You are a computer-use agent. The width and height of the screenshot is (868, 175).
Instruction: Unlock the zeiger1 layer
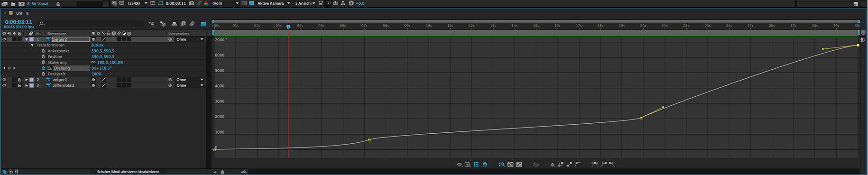19,80
